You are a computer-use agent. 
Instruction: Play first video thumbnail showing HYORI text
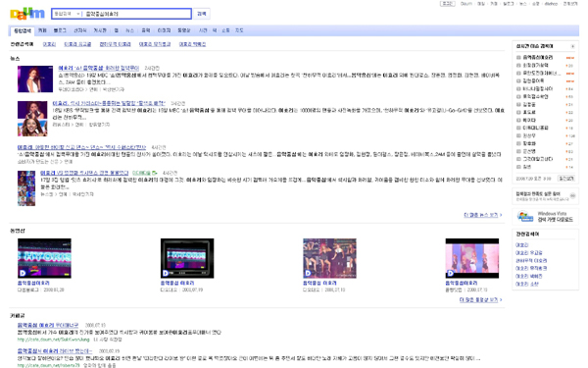(x=44, y=258)
